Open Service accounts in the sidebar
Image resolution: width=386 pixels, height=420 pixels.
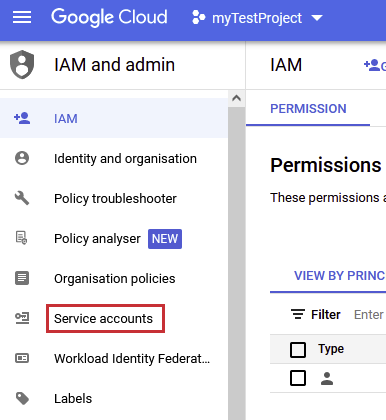(x=103, y=318)
